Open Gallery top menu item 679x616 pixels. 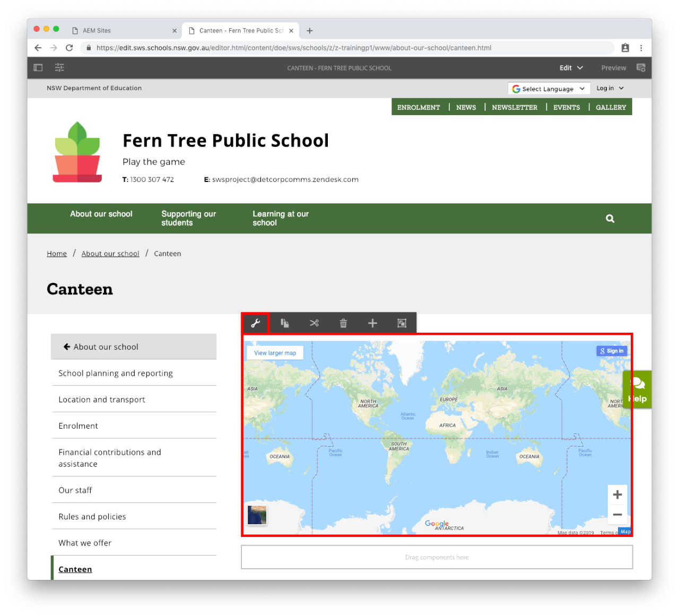611,107
